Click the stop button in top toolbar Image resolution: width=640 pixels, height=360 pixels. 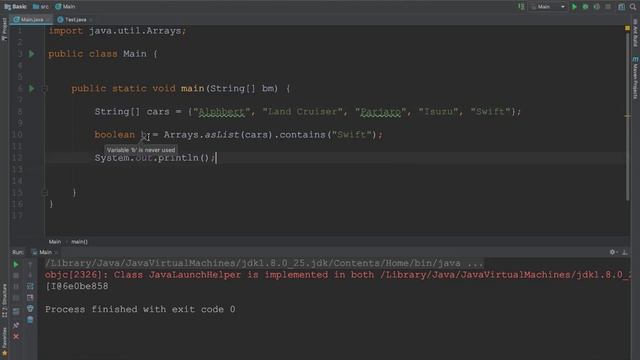pyautogui.click(x=608, y=7)
